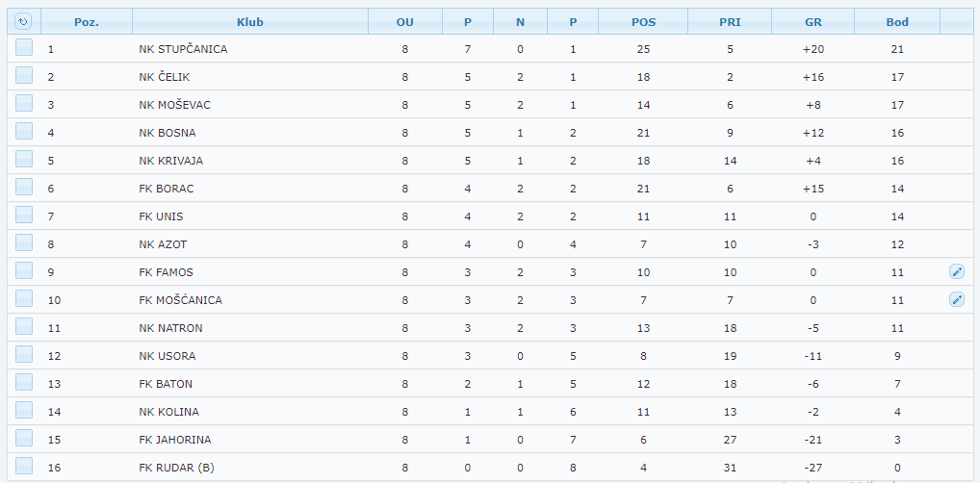The height and width of the screenshot is (483, 980).
Task: Select the FK JAHORINA checkbox
Action: coord(24,439)
